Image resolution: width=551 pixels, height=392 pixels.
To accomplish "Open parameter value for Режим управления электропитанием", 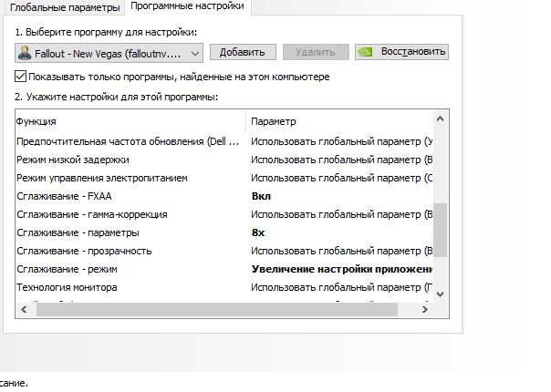I will [341, 178].
